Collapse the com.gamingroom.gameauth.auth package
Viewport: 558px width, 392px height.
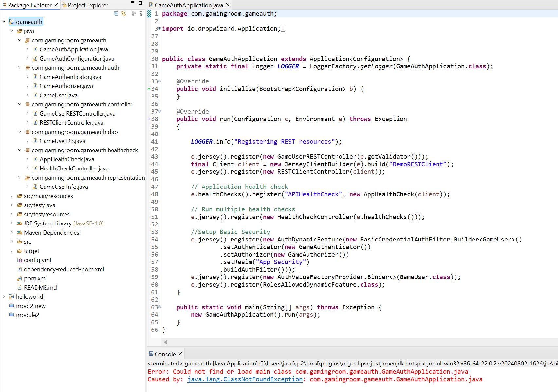19,67
